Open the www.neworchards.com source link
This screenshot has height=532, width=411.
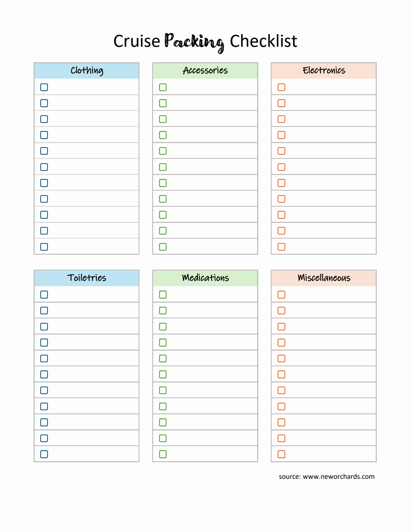click(338, 476)
